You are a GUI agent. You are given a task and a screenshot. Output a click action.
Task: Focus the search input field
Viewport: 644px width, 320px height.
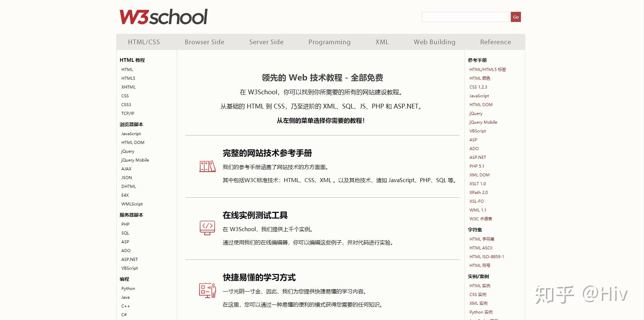tap(465, 17)
